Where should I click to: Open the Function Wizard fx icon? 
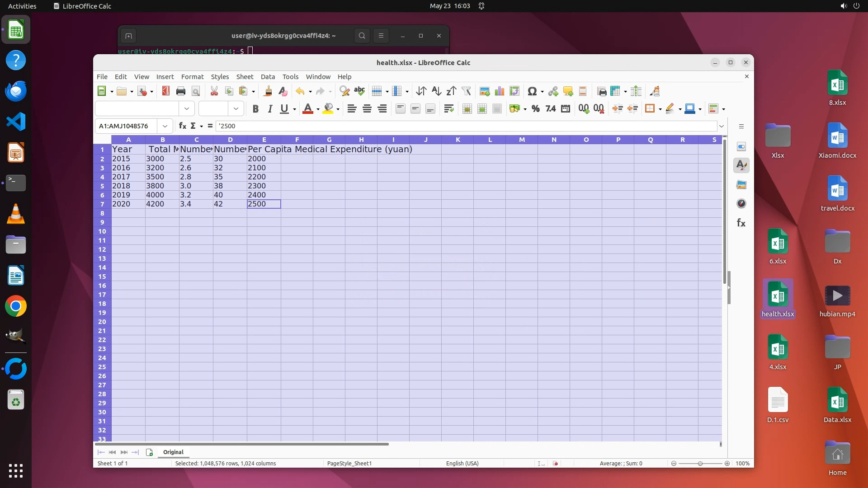tap(182, 126)
